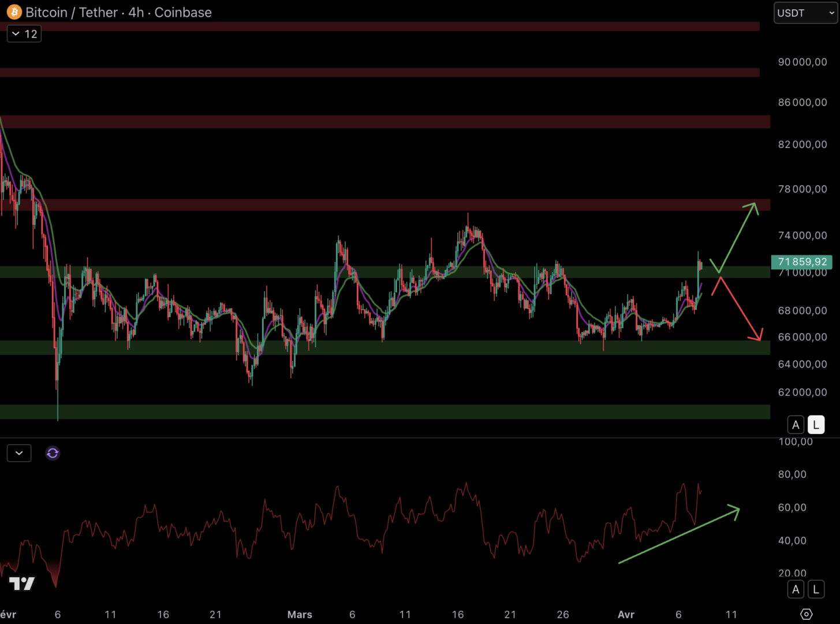Select the green support zone below 66 000
This screenshot has width=840, height=624.
pos(381,347)
